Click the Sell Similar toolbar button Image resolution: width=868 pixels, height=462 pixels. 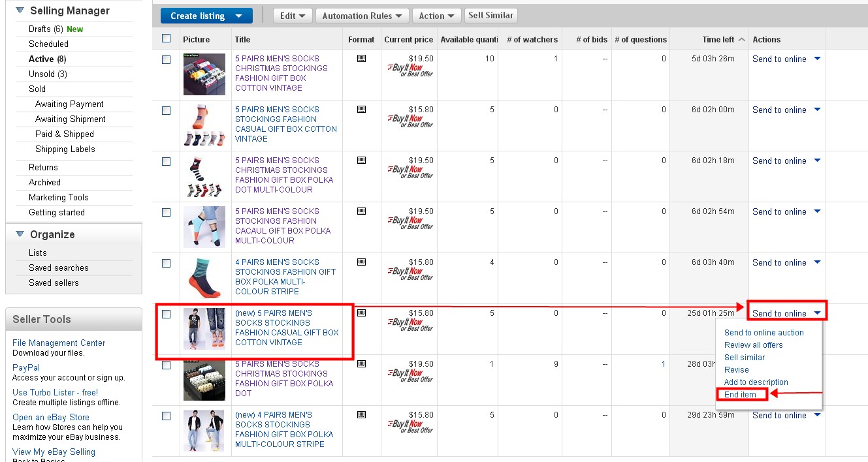(x=491, y=15)
